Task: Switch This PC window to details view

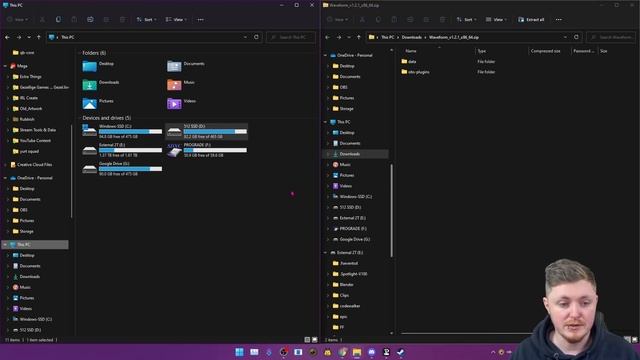Action: (x=307, y=340)
